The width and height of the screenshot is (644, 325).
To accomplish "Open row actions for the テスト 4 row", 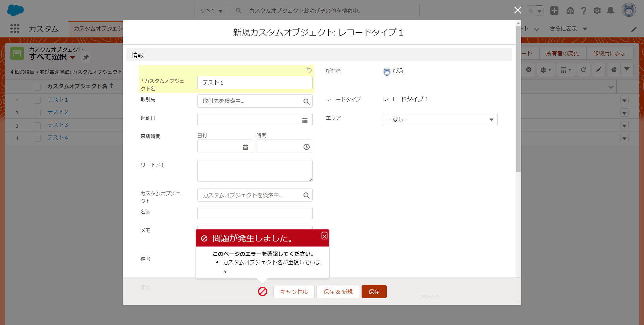I will click(x=624, y=138).
